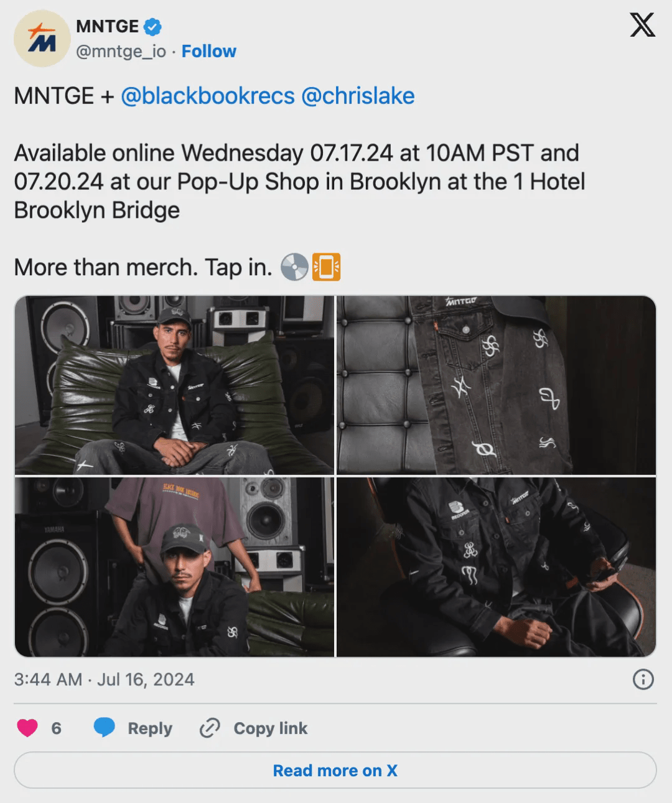Open the @chrislake mention
Screen dimensions: 672x803
coord(358,96)
